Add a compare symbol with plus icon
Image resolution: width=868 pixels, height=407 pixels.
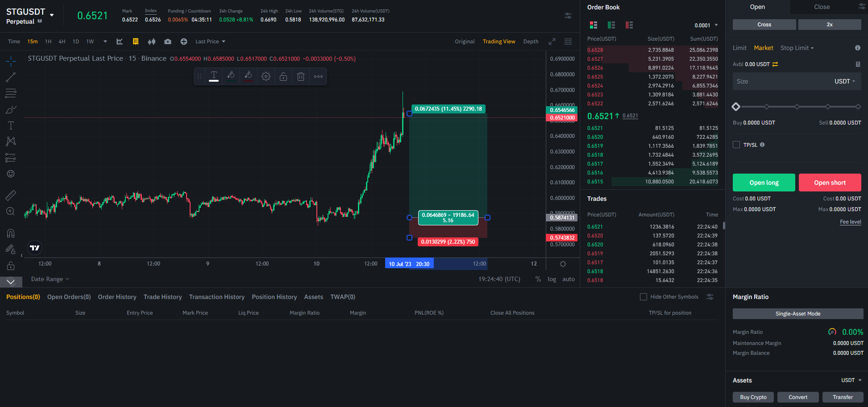pyautogui.click(x=184, y=42)
